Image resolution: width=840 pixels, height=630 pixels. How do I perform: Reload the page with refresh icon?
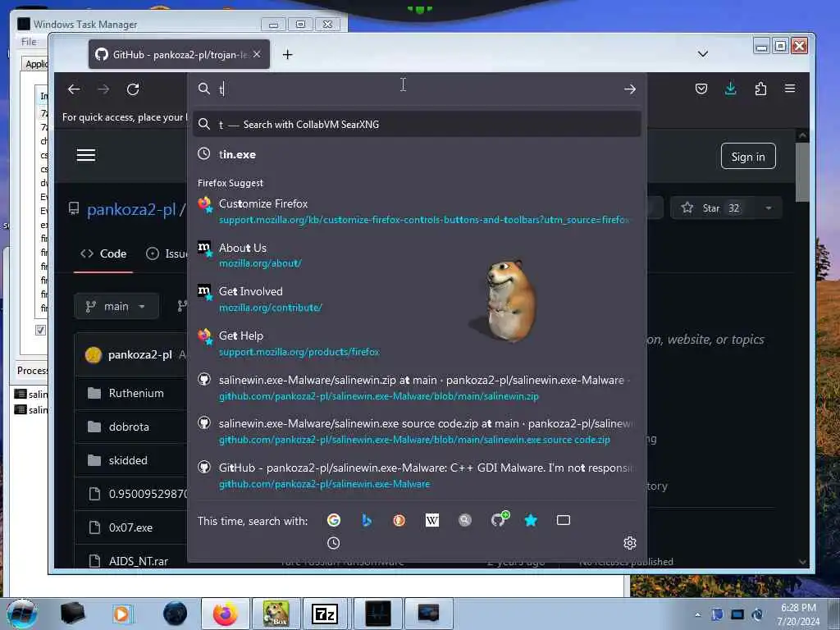point(133,89)
